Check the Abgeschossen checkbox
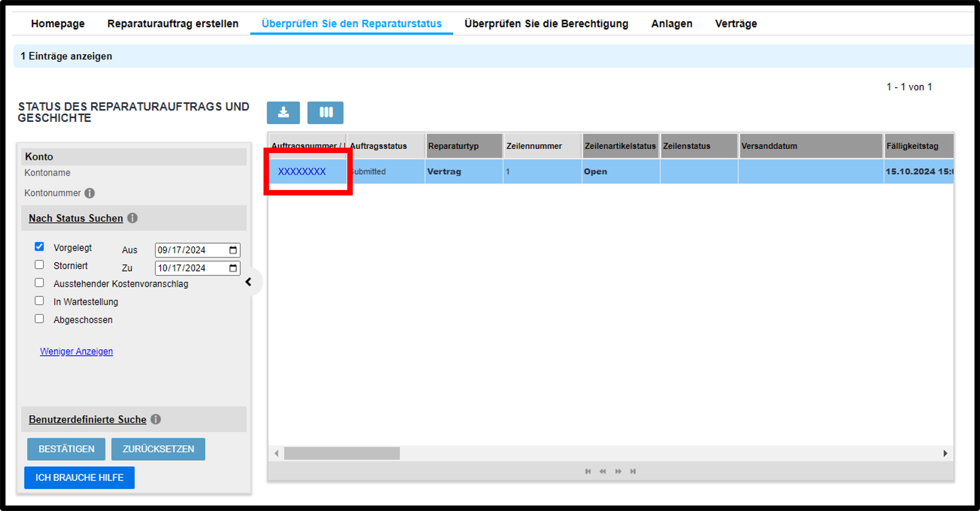The width and height of the screenshot is (980, 511). (39, 319)
